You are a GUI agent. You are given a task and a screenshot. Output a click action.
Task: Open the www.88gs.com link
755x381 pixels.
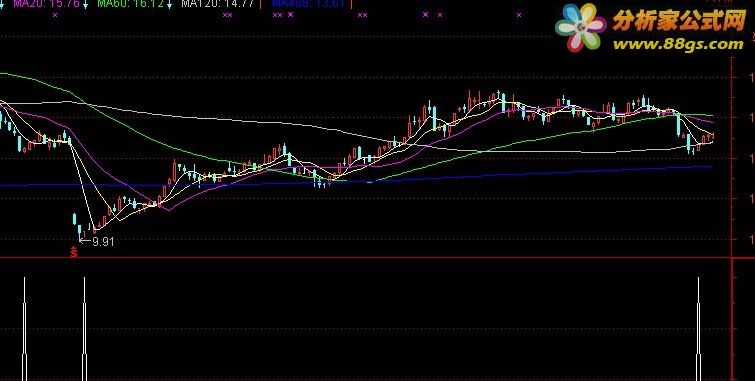(x=678, y=45)
